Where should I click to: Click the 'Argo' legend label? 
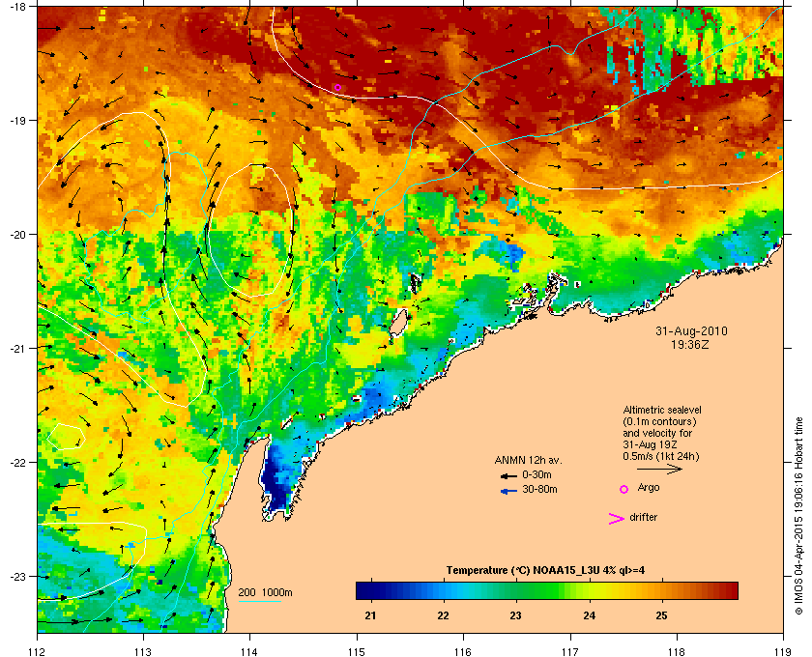click(x=649, y=487)
